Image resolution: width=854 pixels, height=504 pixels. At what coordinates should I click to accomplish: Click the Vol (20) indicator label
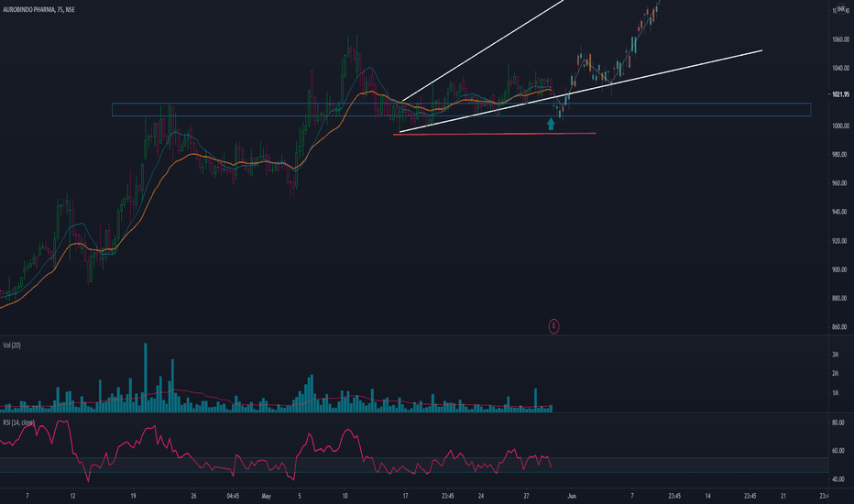(x=12, y=345)
